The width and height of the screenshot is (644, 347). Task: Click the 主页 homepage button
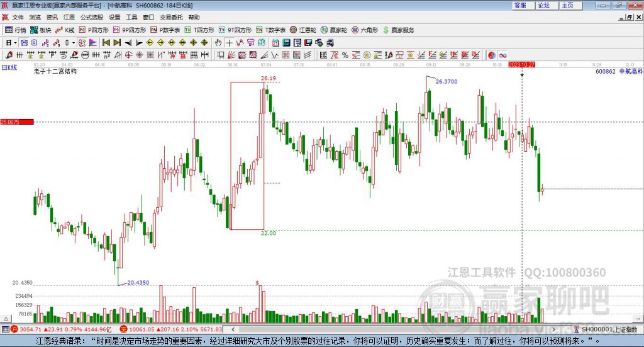tap(570, 5)
